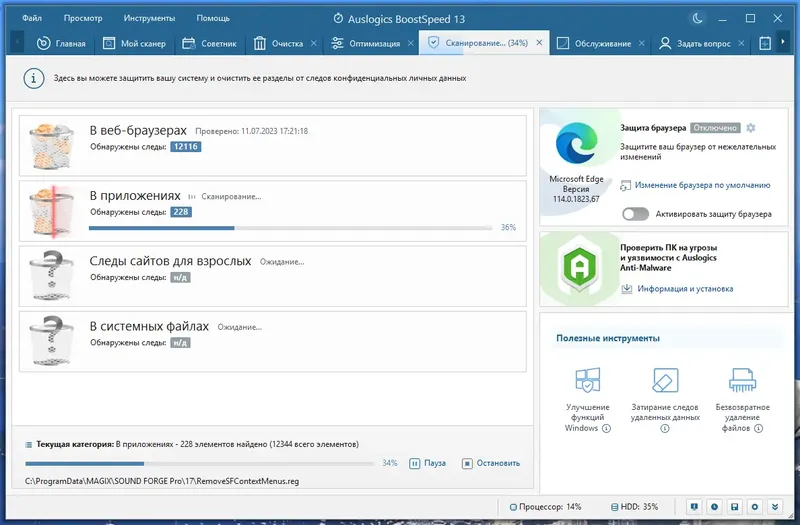Screen dimensions: 800x525
Task: Select the Следы сайтов для взрослых heading
Action: [x=170, y=261]
